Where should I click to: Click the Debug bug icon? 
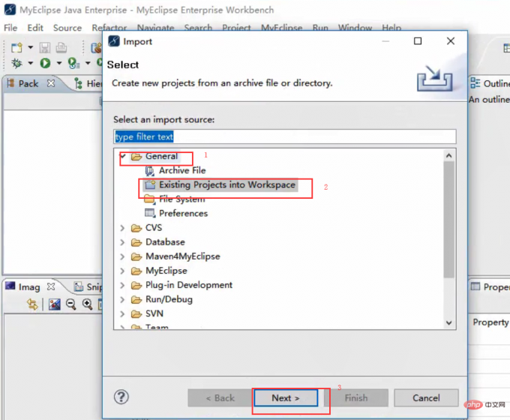coord(16,63)
